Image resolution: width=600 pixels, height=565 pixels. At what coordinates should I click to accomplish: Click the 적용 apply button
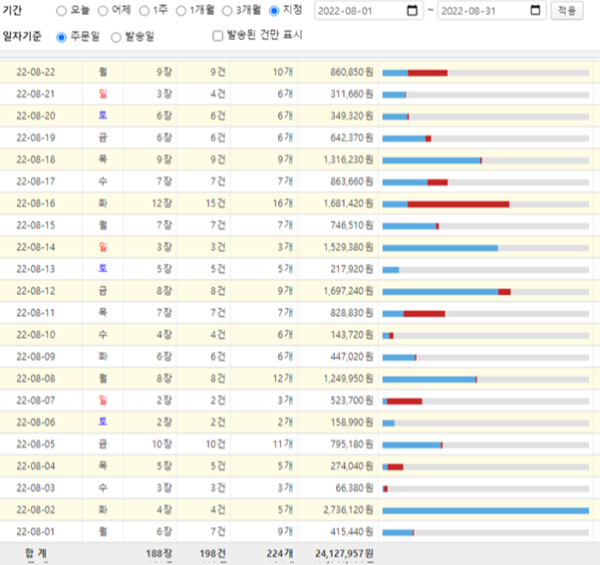[567, 10]
